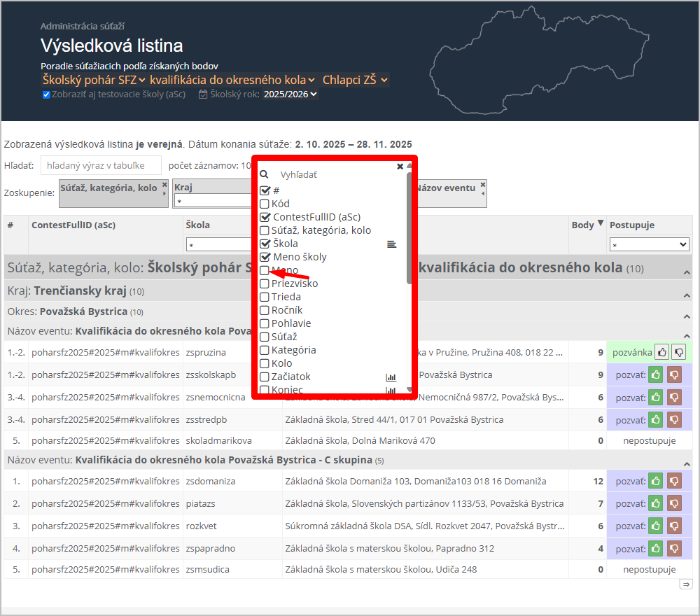This screenshot has width=700, height=616.
Task: Click the Hľadať table search field
Action: [x=101, y=166]
